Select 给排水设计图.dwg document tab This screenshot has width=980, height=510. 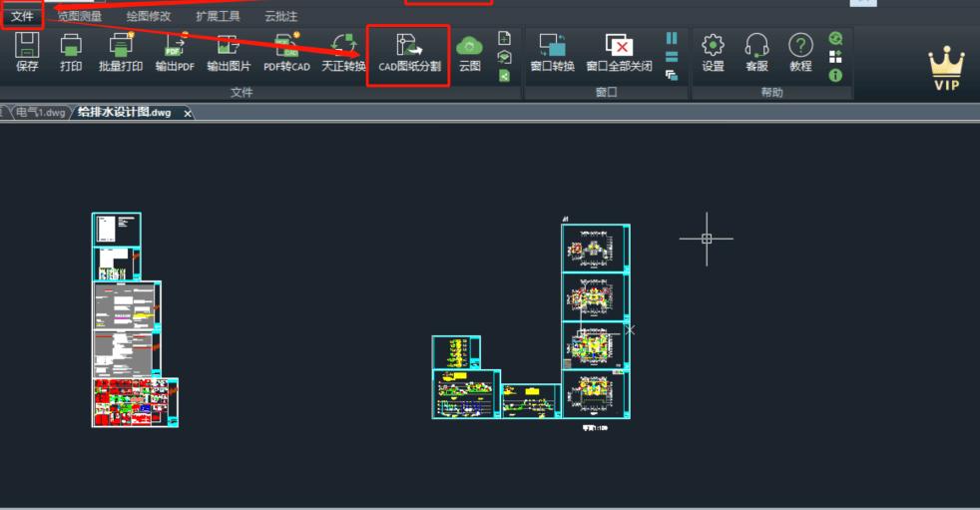coord(125,113)
